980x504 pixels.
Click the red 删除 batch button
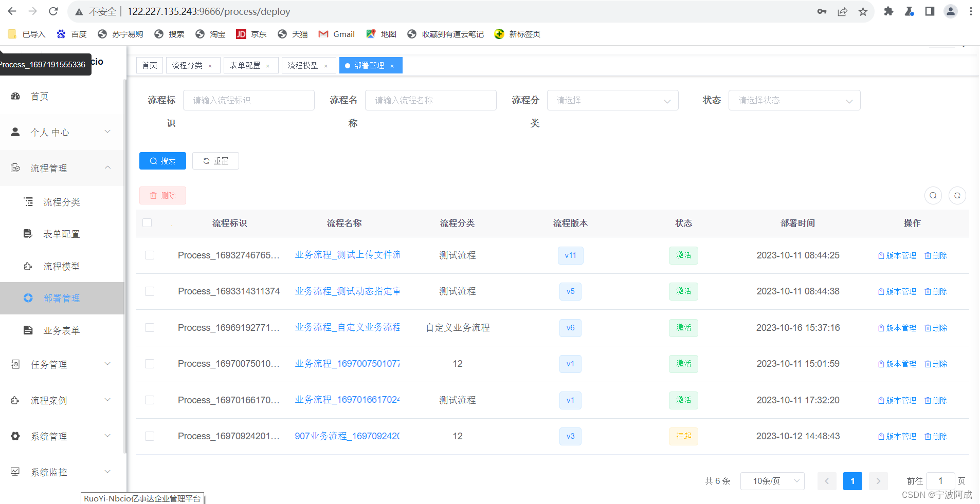(x=162, y=195)
